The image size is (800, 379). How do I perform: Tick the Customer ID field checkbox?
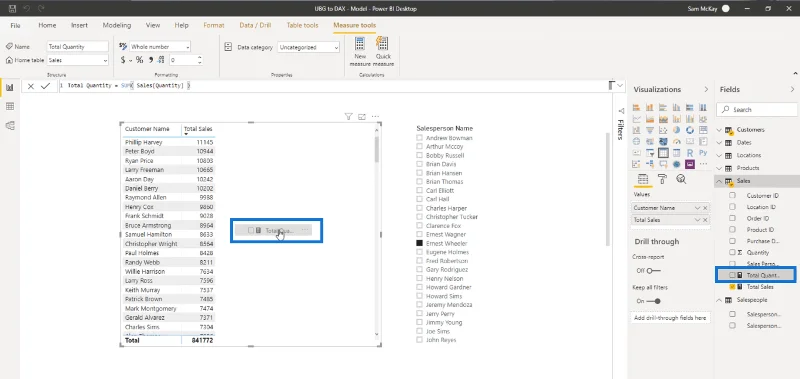(733, 195)
